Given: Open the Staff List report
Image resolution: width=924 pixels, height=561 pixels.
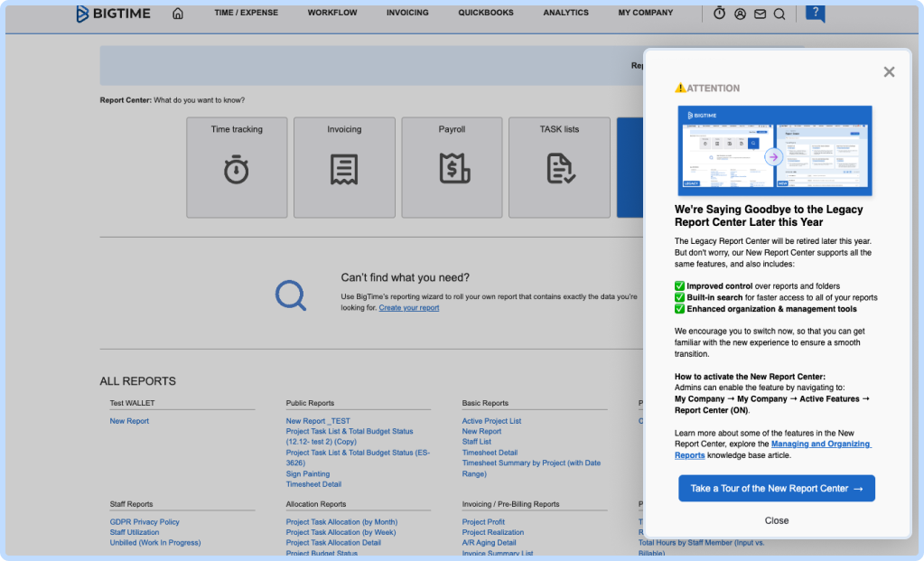Looking at the screenshot, I should [476, 442].
